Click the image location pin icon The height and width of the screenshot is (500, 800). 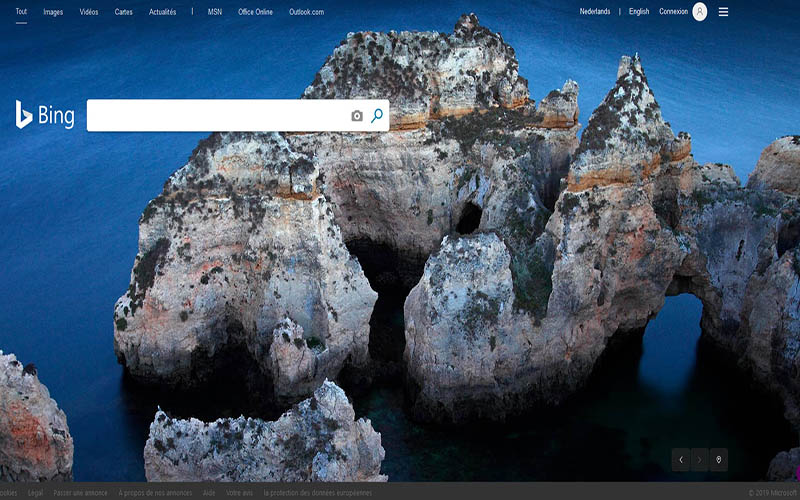(x=718, y=460)
